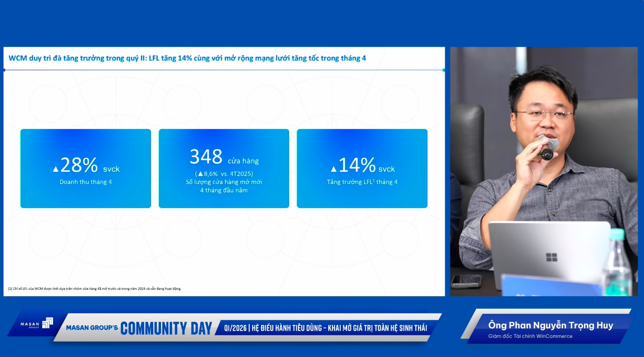The image size is (644, 357).
Task: Click the 'Doanh thu tháng 4' label
Action: click(86, 182)
